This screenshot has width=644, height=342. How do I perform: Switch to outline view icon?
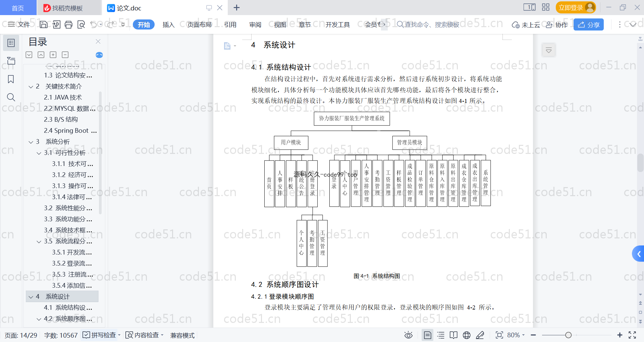pos(441,335)
